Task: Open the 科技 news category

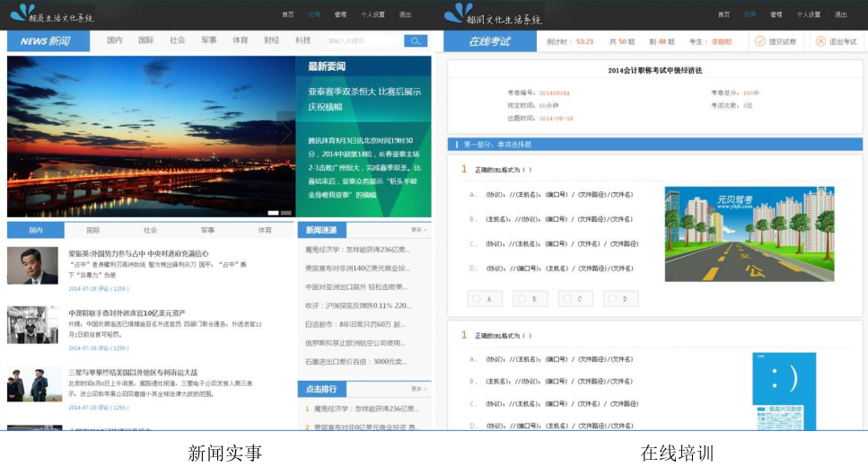Action: pos(302,40)
